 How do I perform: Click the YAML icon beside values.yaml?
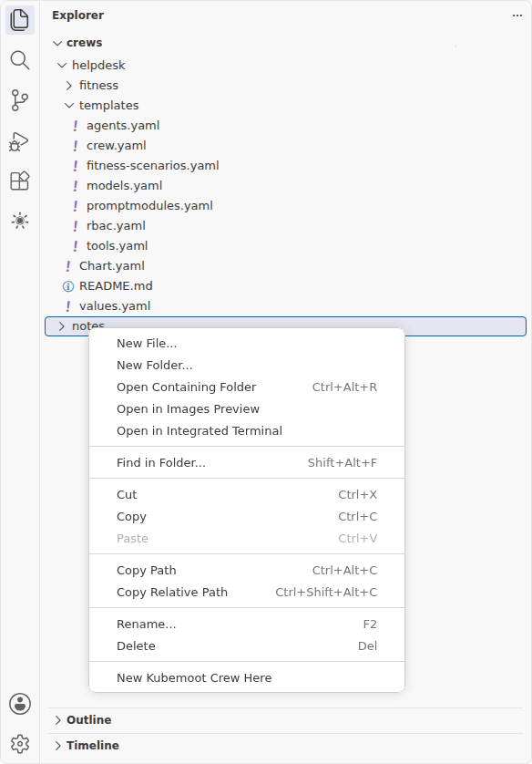68,306
